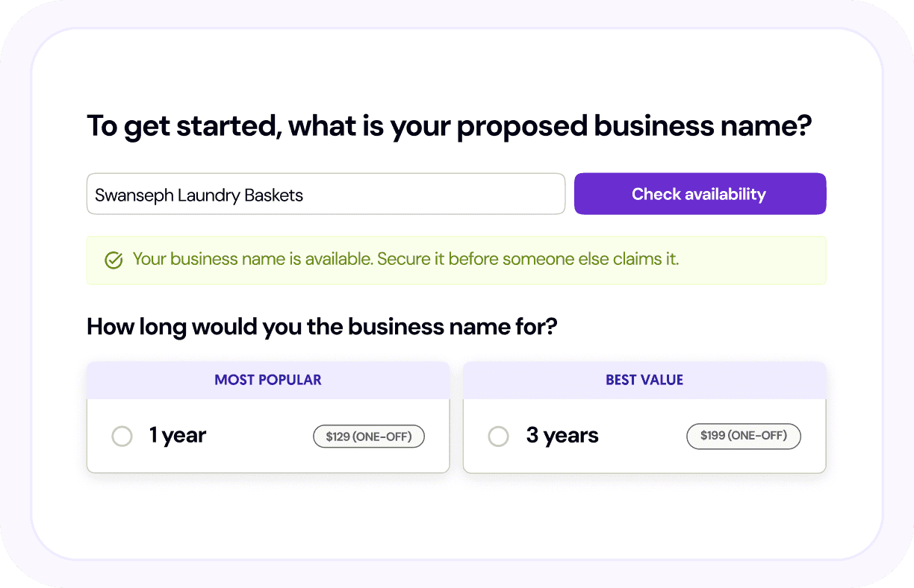Click the MOST POPULAR plan header
Screen dimensions: 914x588
268,380
